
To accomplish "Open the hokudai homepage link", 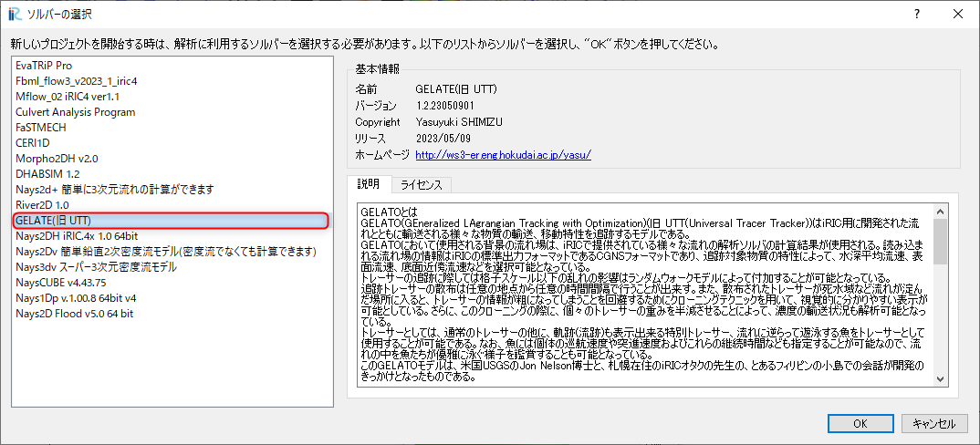I will click(x=503, y=155).
